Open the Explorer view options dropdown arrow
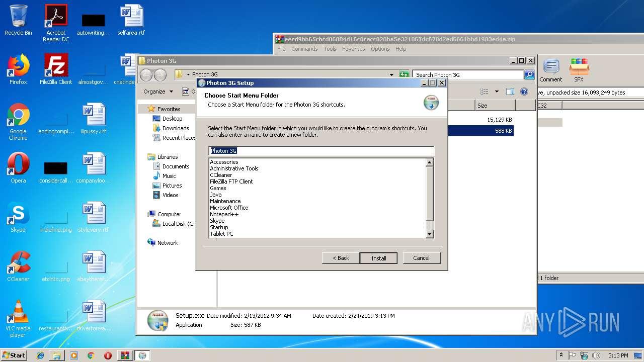This screenshot has height=362, width=644. [497, 92]
